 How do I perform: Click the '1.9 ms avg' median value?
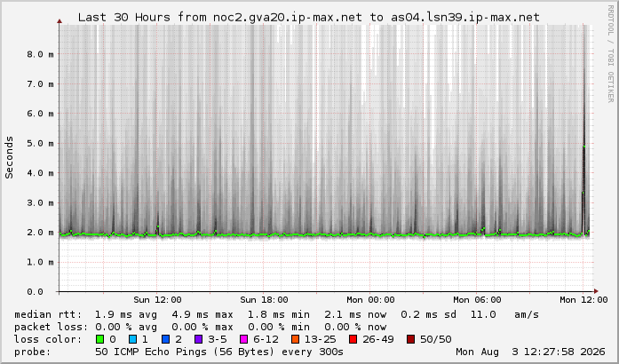[x=126, y=314]
